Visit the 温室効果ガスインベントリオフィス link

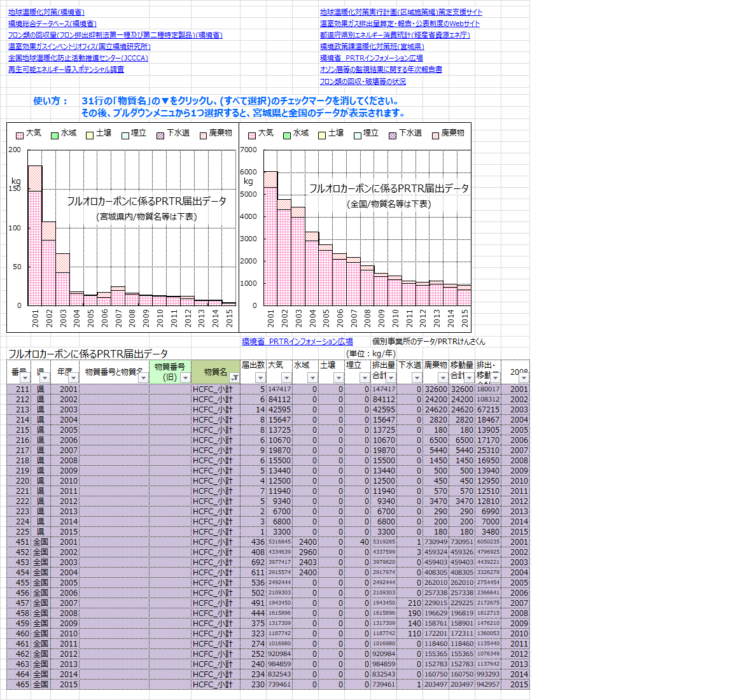coord(80,46)
